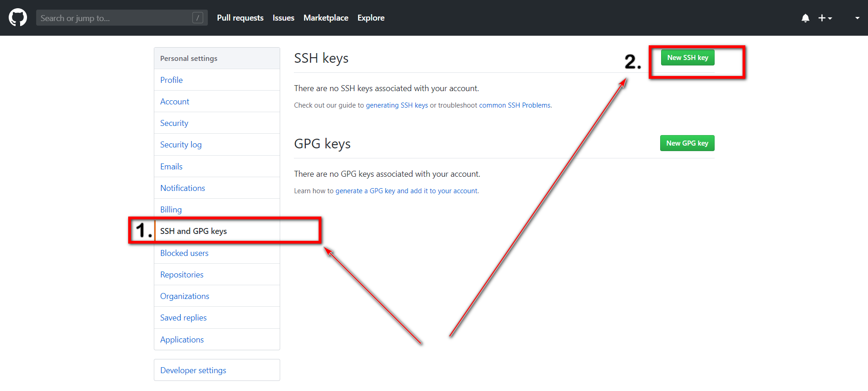Open the generating SSH keys guide link

[396, 105]
